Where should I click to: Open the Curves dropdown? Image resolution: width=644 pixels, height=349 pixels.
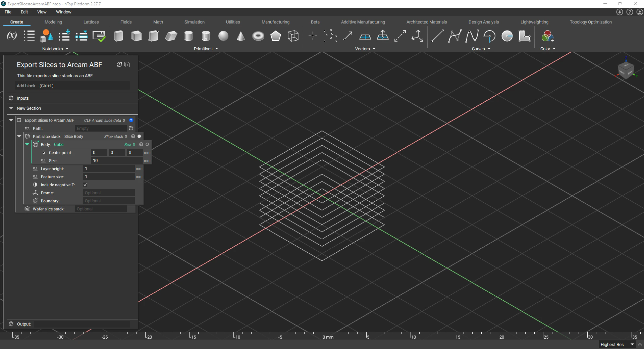481,49
